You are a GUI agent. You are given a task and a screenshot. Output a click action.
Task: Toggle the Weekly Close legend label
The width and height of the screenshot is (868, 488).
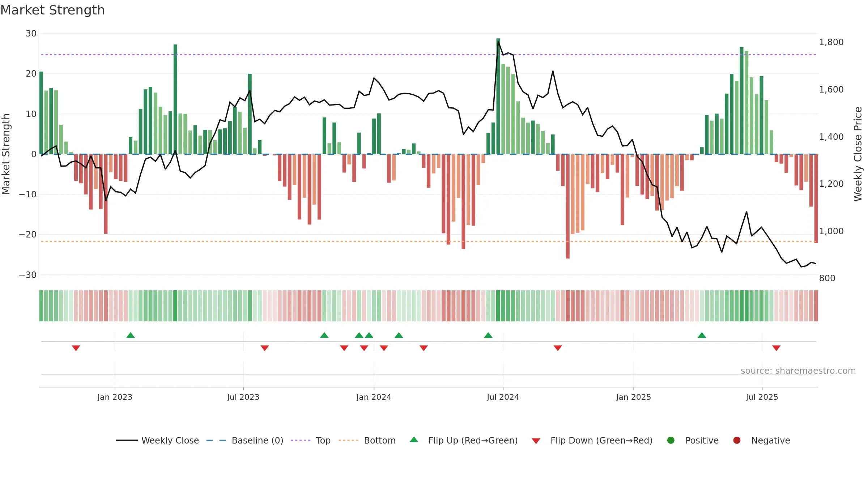tap(170, 440)
